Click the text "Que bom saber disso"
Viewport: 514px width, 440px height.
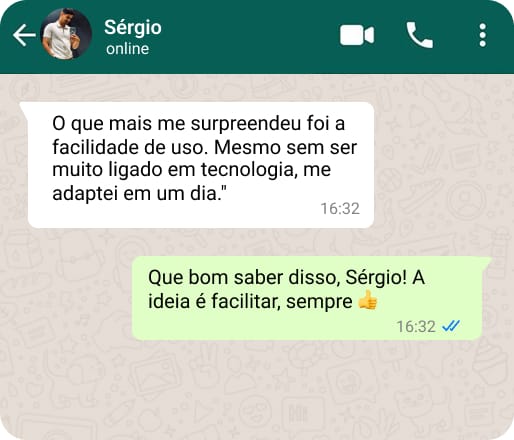(x=244, y=277)
